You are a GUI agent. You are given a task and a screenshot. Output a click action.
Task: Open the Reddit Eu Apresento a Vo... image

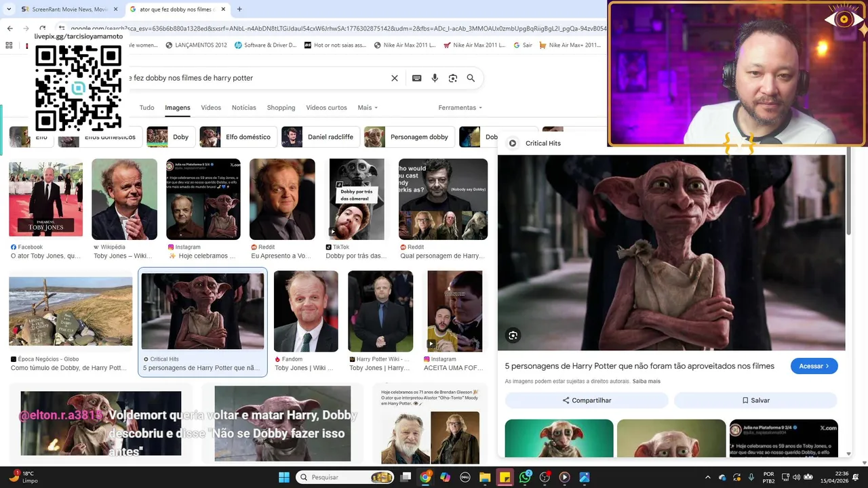pyautogui.click(x=282, y=199)
